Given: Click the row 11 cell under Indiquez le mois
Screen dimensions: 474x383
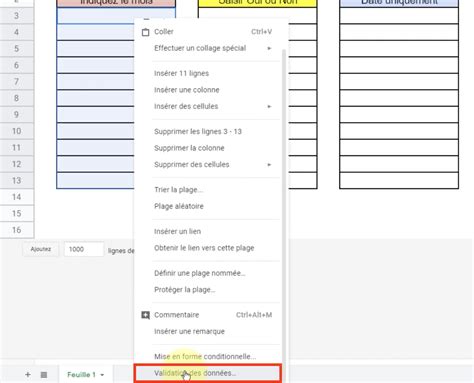Looking at the screenshot, I should pyautogui.click(x=95, y=148).
